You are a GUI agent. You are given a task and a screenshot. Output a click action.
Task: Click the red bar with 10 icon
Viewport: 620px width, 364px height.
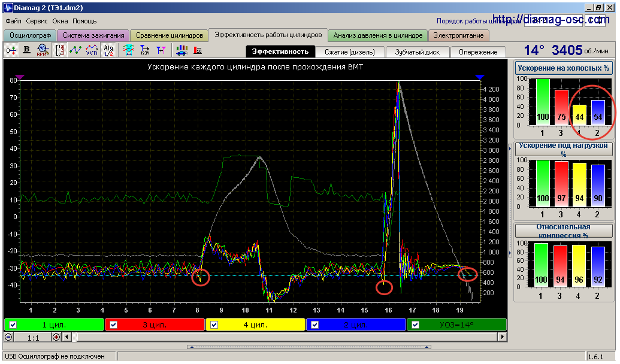[x=198, y=50]
